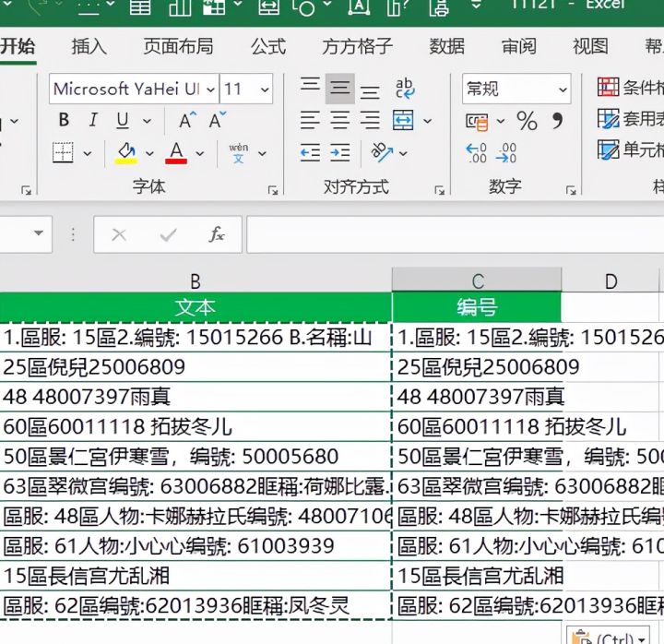This screenshot has width=664, height=644.
Task: Open font size dropdown
Action: point(265,89)
